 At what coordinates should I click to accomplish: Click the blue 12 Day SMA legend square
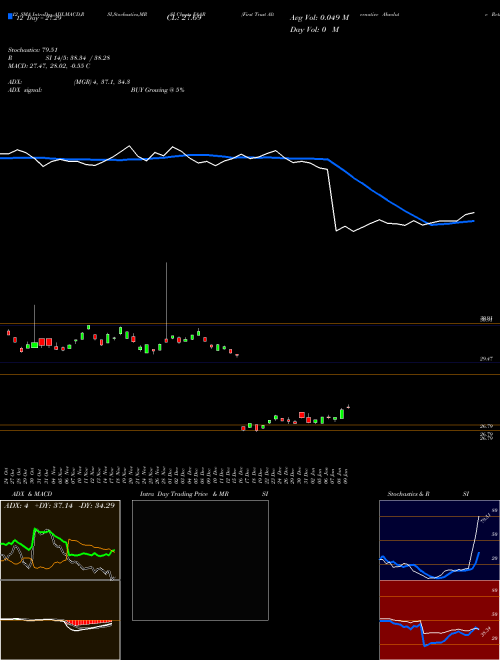[x=10, y=16]
